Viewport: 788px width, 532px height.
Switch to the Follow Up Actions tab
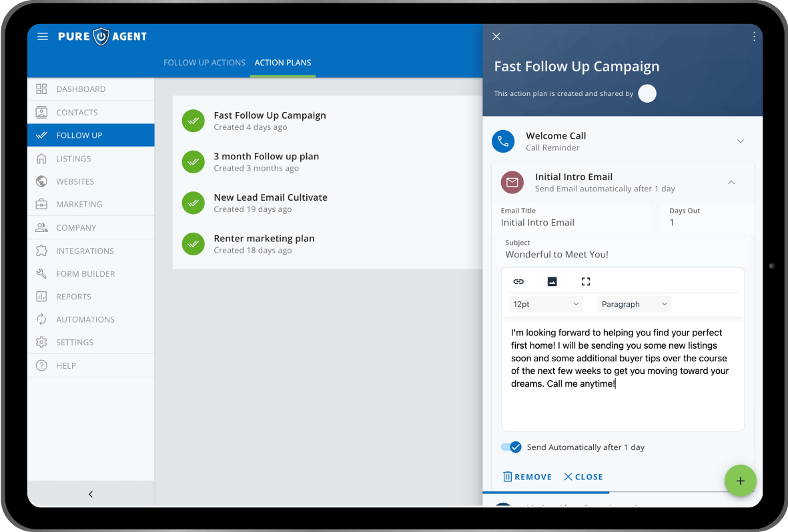pos(204,63)
